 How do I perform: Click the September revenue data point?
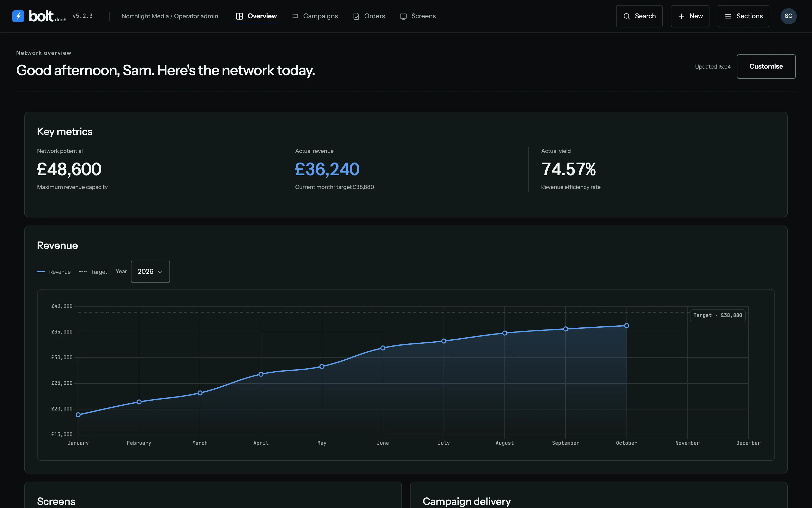[566, 329]
